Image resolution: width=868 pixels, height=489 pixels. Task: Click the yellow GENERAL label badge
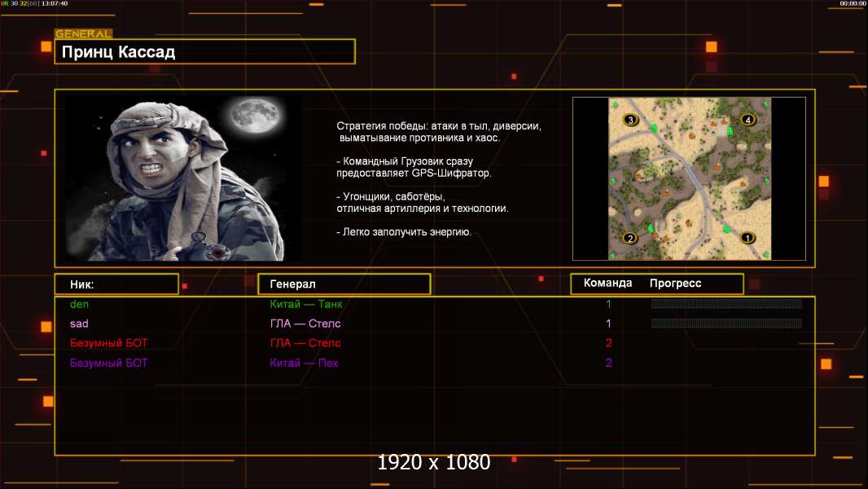click(83, 34)
